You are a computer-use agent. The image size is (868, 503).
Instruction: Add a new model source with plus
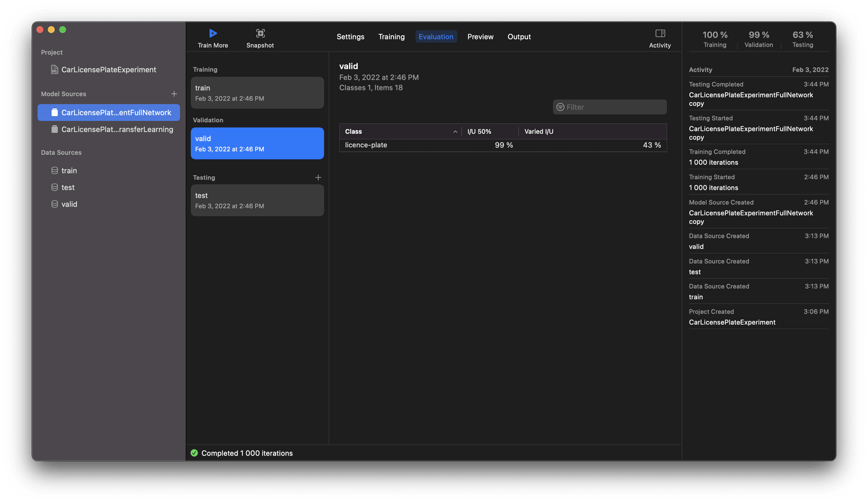[x=174, y=94]
